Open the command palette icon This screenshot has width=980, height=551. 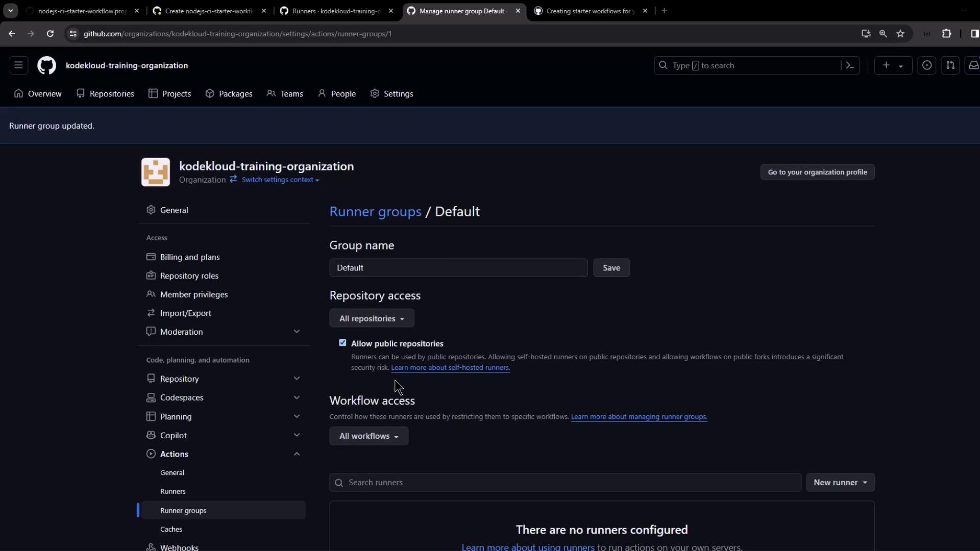tap(850, 65)
